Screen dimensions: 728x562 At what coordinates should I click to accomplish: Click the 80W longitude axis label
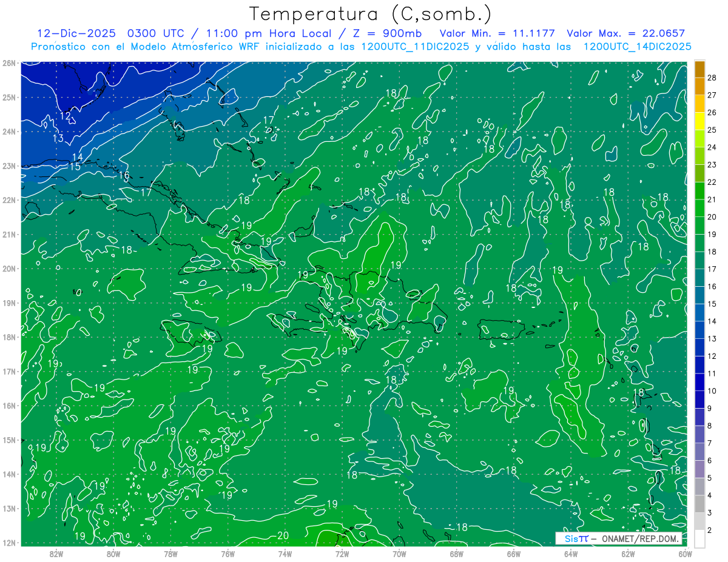[x=113, y=554]
